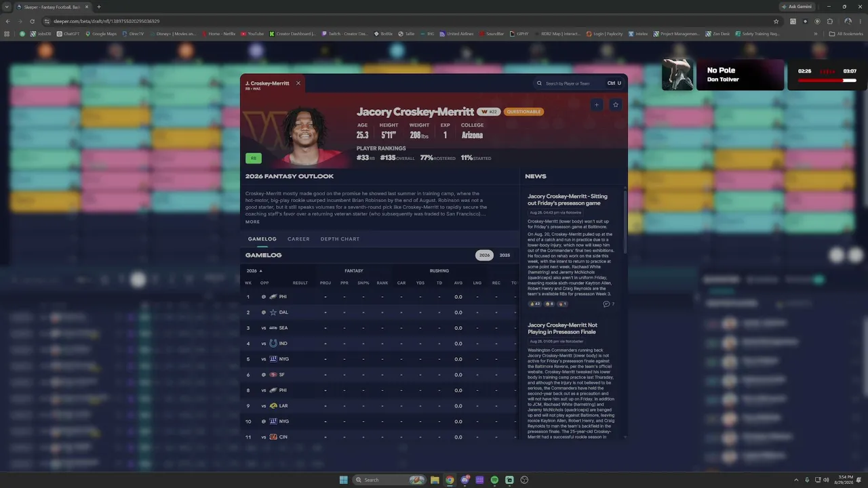
Task: Expand outlook with the MORE link
Action: [252, 222]
